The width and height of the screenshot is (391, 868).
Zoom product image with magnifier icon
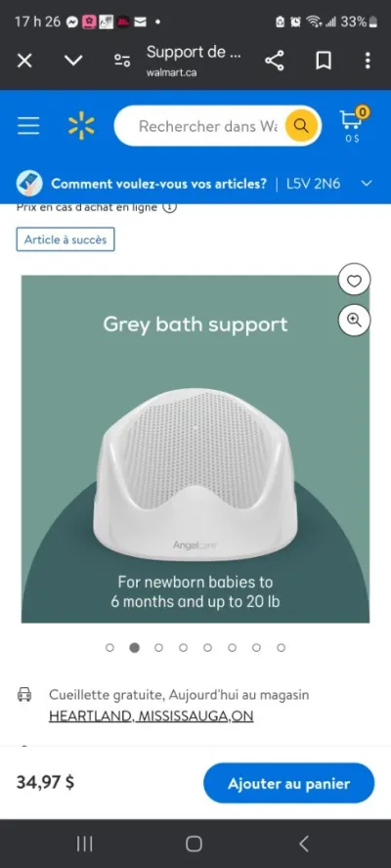pos(354,320)
